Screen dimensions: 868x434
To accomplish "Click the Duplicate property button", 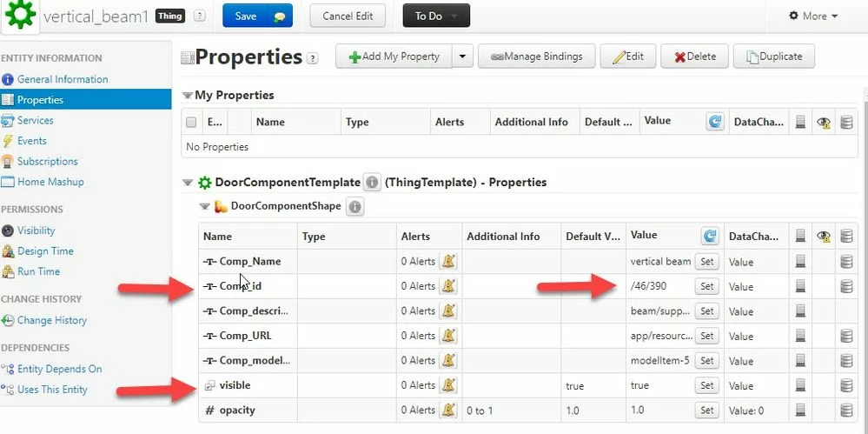I will pos(774,57).
